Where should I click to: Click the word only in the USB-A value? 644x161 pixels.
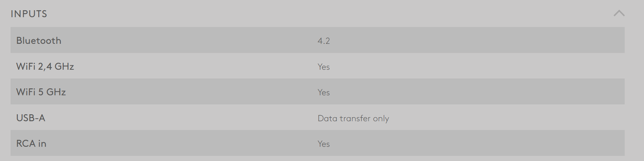click(x=381, y=118)
